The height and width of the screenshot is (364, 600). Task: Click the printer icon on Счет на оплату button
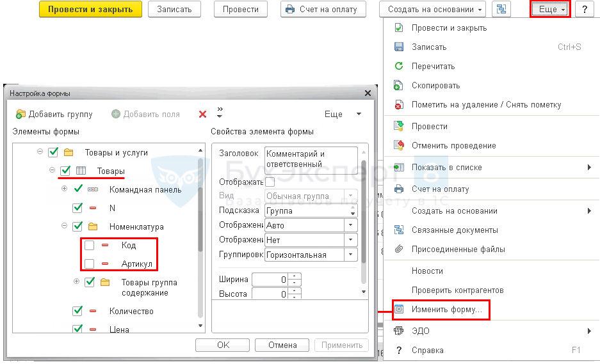[x=290, y=10]
